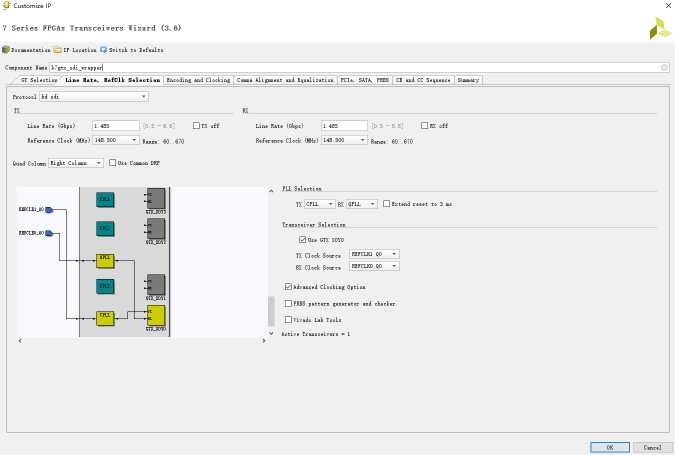Click the TX Line Rate input field

pyautogui.click(x=116, y=126)
